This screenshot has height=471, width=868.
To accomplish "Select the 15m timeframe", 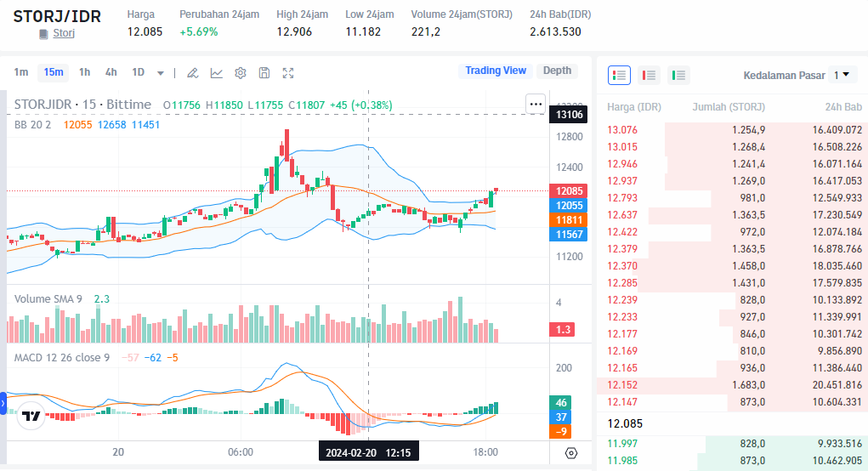I will click(x=54, y=72).
